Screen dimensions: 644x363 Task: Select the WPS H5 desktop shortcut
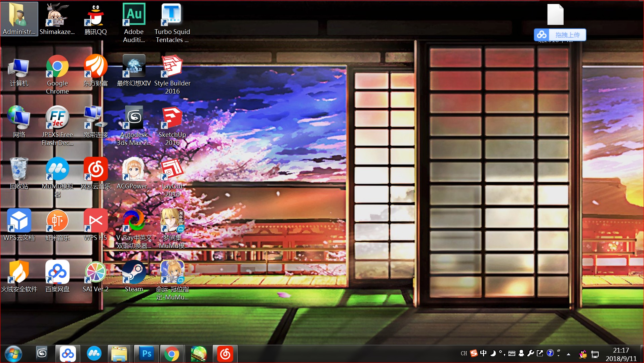tap(96, 225)
